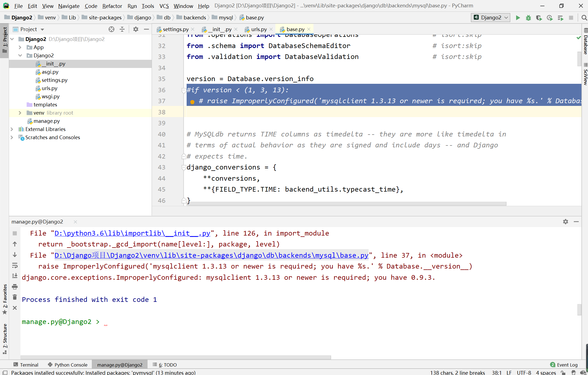This screenshot has height=375, width=588.
Task: Collapse all in Project panel
Action: (x=122, y=29)
